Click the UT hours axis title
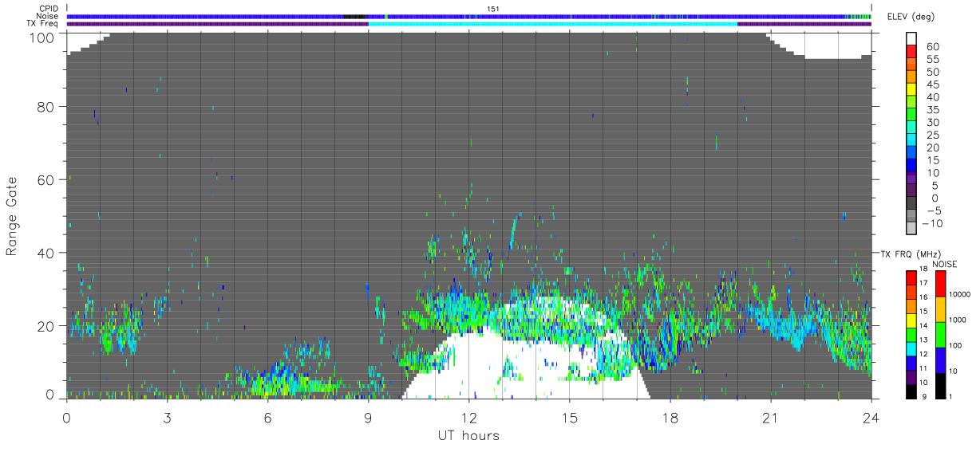The width and height of the screenshot is (980, 452). [x=468, y=435]
